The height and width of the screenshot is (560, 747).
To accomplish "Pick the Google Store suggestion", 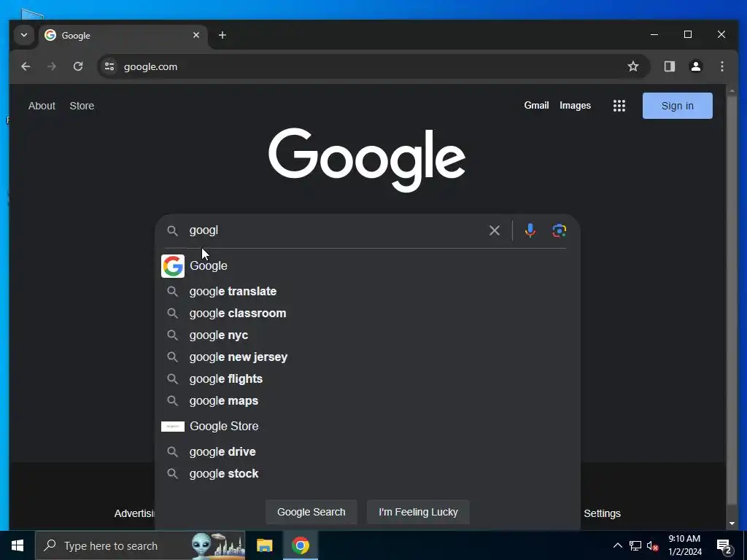I will pyautogui.click(x=368, y=426).
